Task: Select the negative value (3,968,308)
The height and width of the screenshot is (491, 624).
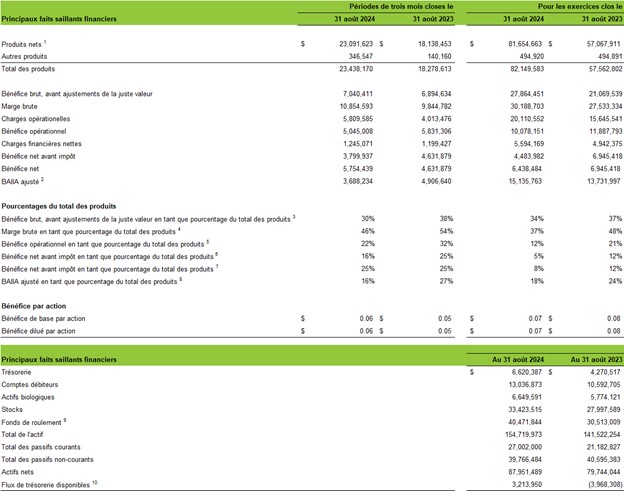Action: tap(604, 484)
